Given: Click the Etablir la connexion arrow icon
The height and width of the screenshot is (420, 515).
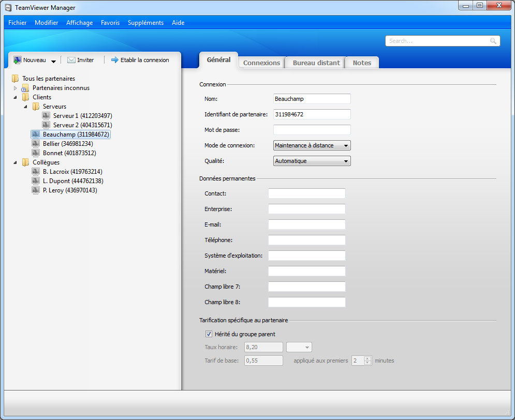Looking at the screenshot, I should click(x=115, y=60).
